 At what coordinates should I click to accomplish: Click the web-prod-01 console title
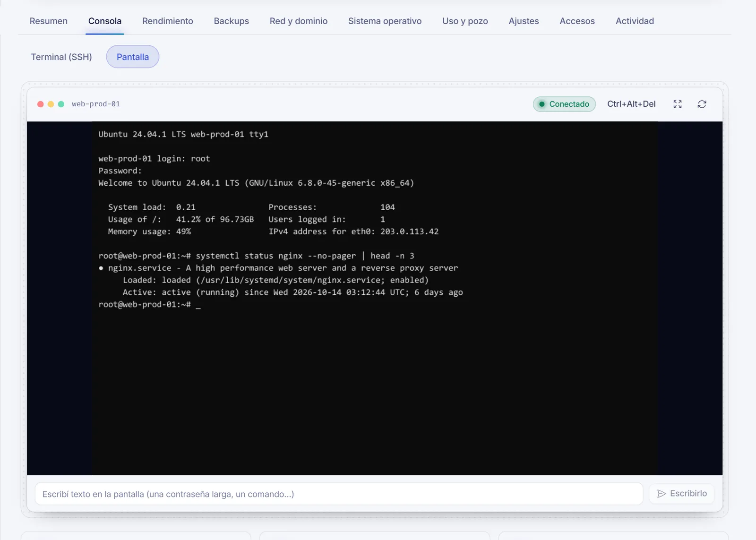(96, 104)
